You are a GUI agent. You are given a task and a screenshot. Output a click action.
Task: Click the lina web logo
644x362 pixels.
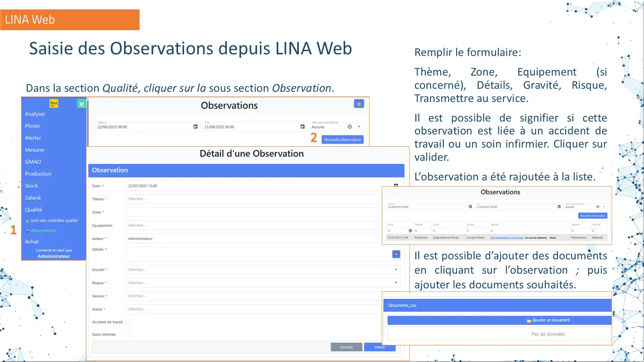54,103
